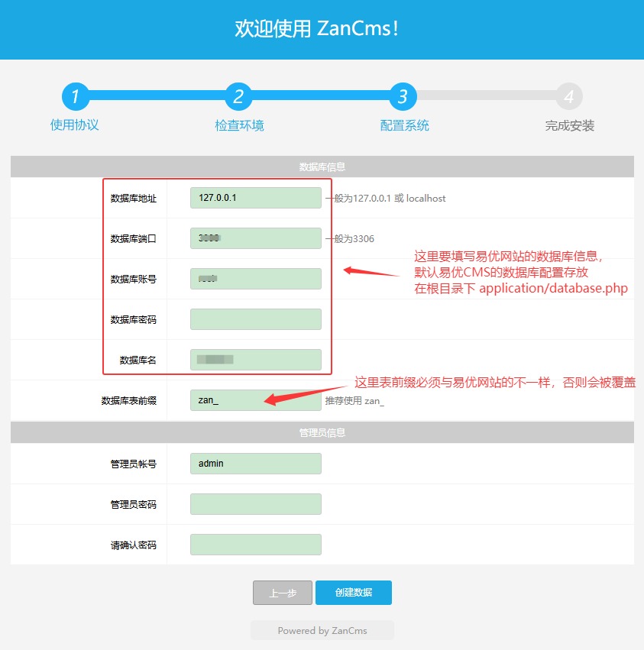Click the 管理员帐号 field containing admin
This screenshot has width=644, height=650.
coord(256,464)
